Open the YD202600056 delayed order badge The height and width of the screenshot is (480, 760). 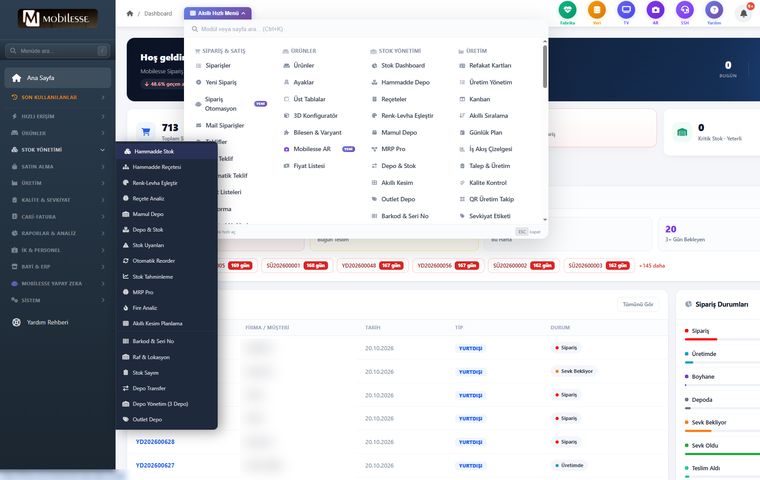point(448,266)
